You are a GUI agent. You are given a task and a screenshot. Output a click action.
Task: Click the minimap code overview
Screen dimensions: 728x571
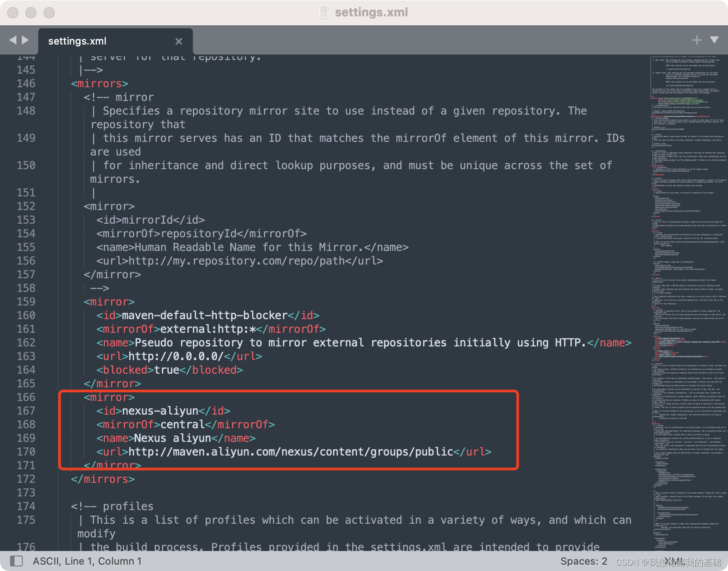point(688,302)
